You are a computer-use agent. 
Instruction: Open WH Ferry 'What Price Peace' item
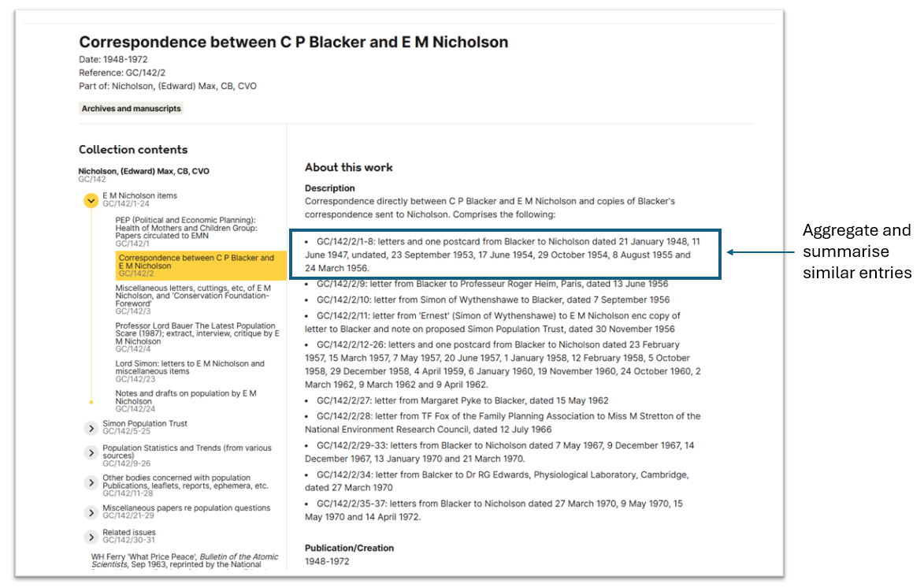tap(184, 560)
